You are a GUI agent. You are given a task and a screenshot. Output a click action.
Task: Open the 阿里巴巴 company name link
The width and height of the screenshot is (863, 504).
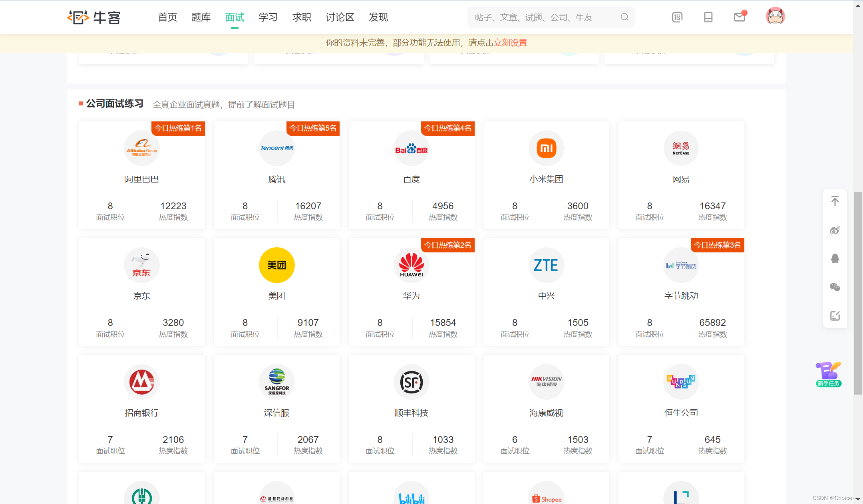tap(142, 179)
